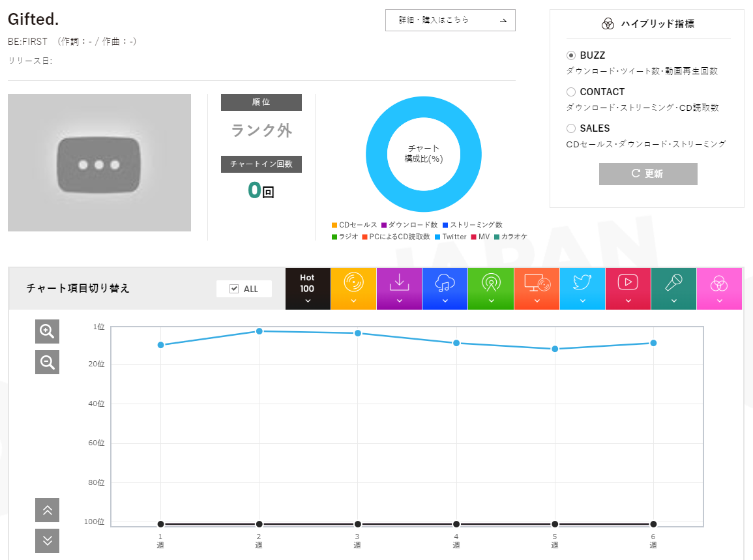Select the orange PC CD lookup icon
This screenshot has height=560, width=753.
[537, 283]
